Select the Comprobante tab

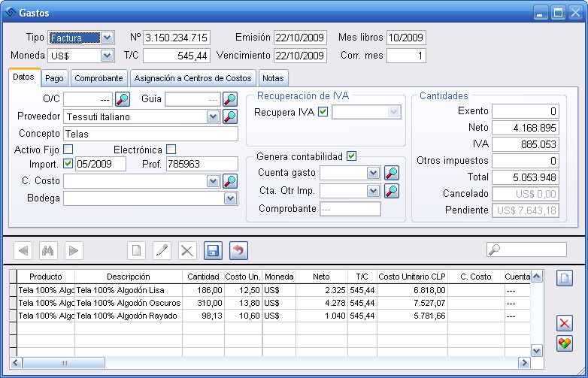tap(99, 78)
